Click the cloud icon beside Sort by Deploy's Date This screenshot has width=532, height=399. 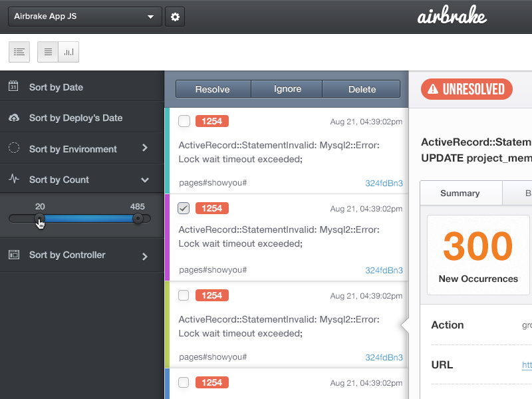tap(15, 118)
